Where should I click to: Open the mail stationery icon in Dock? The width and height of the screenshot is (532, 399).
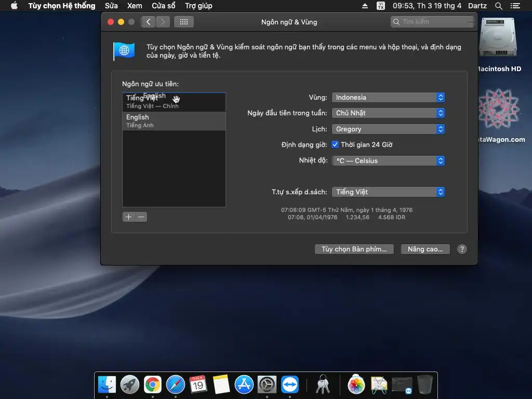coord(379,385)
